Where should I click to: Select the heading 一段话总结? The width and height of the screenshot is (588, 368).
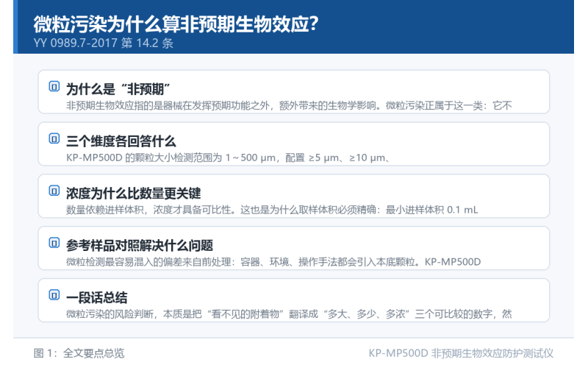click(x=97, y=298)
